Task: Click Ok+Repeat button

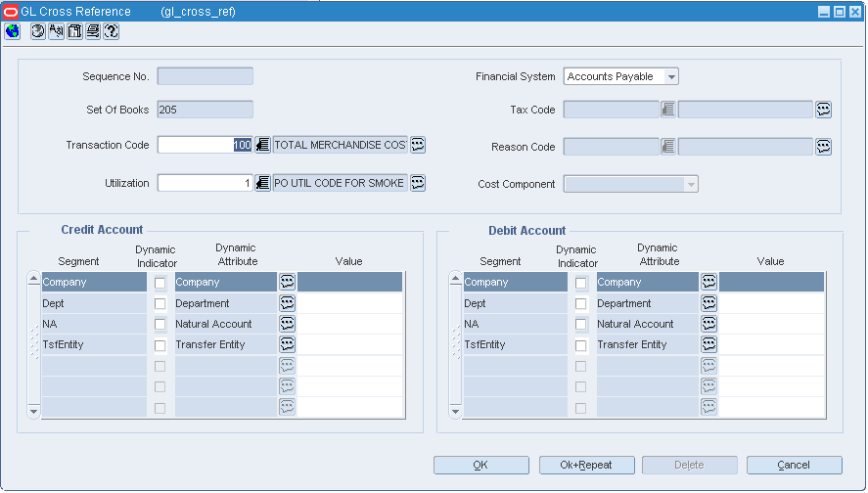Action: 586,465
